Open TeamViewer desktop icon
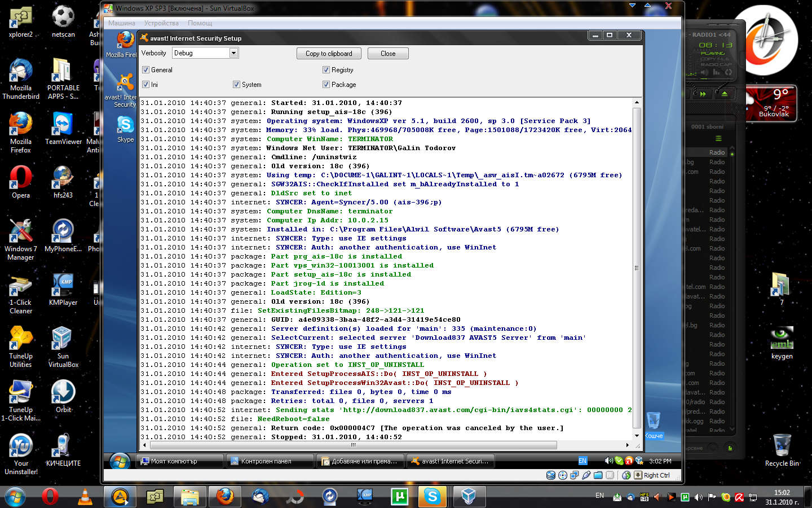 pyautogui.click(x=63, y=129)
